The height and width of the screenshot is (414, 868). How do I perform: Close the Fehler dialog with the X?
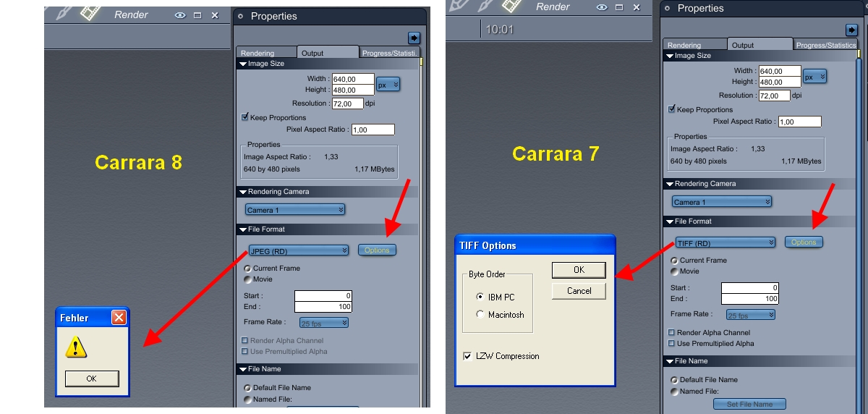119,317
